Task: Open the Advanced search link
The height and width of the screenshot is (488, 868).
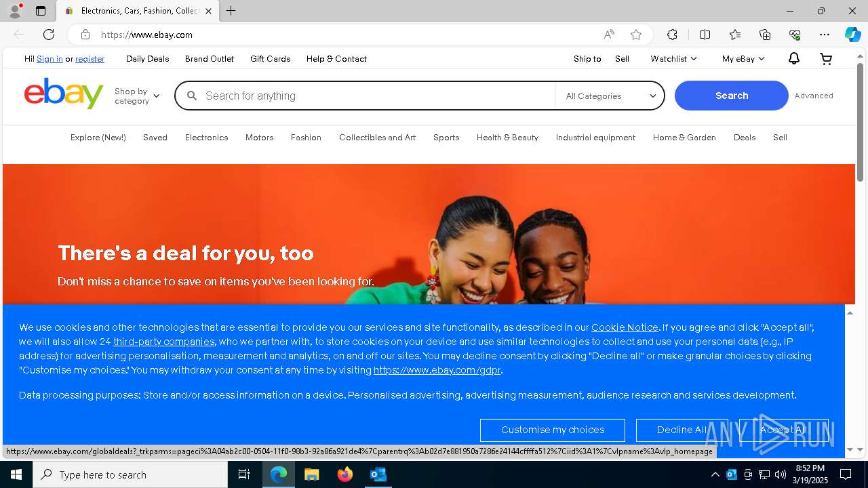Action: coord(814,96)
